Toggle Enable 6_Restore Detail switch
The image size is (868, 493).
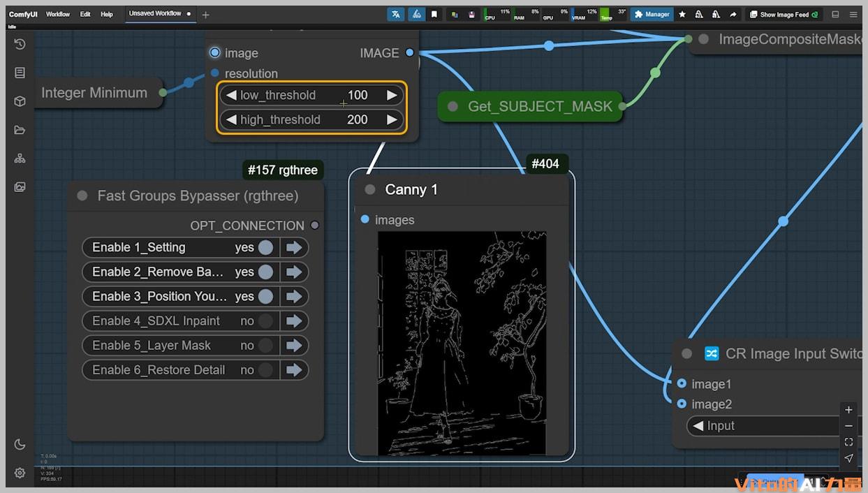pos(265,369)
